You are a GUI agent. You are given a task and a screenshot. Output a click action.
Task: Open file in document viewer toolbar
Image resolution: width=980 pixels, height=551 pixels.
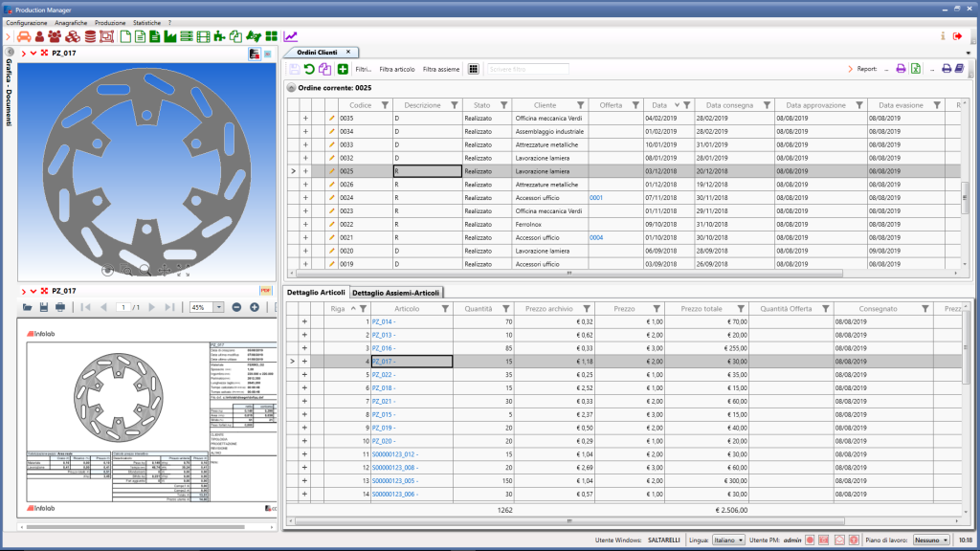27,307
